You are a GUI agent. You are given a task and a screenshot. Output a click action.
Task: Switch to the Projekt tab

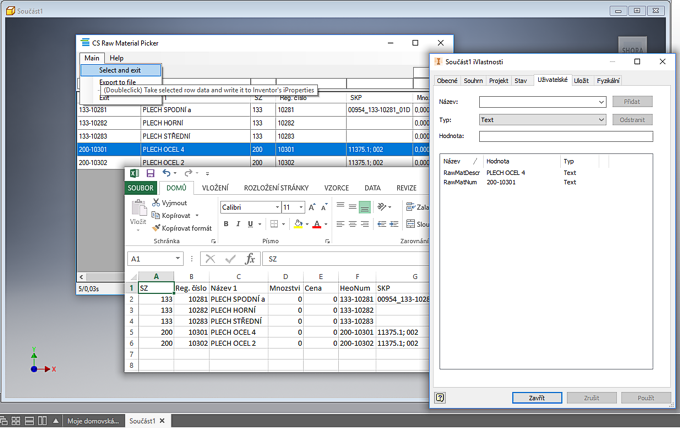(498, 80)
